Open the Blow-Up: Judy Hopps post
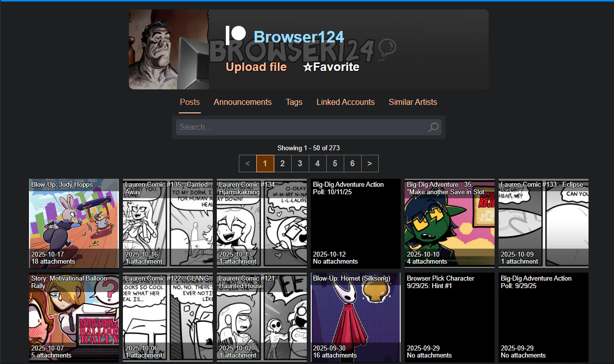This screenshot has width=614, height=364. click(74, 223)
